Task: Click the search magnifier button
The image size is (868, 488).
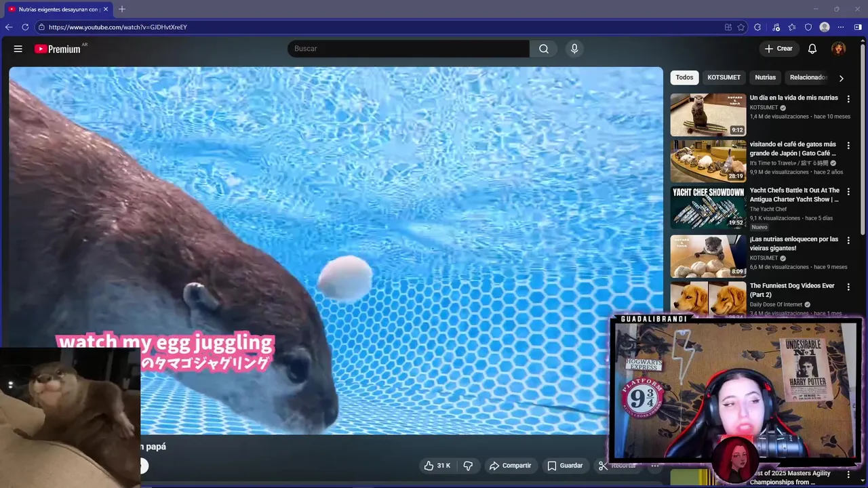Action: [x=544, y=49]
